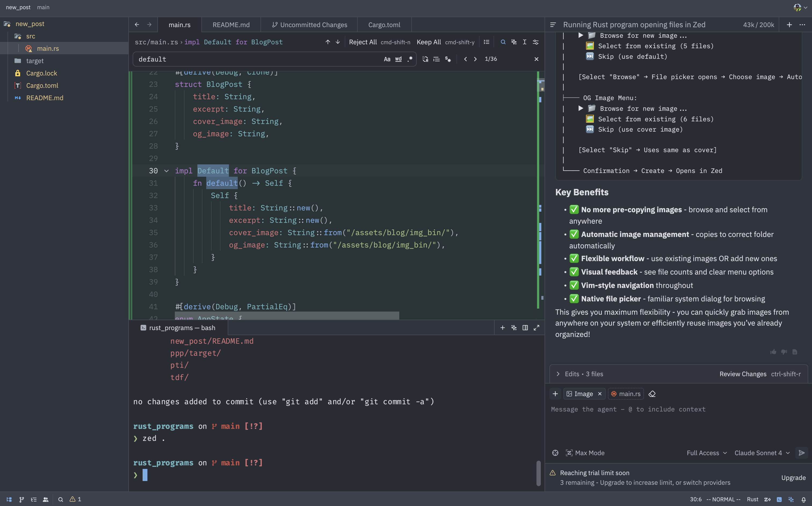Go forward with the right arrow in tab bar

(x=149, y=25)
